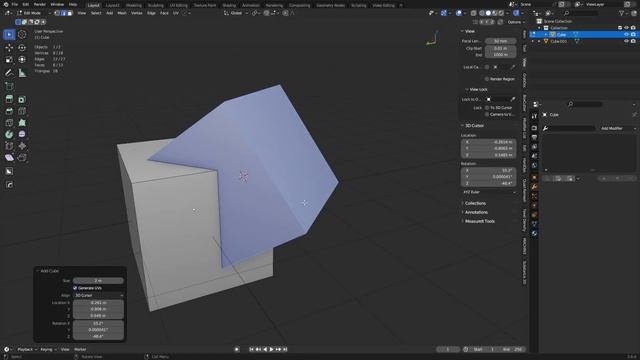Collapse the 3D Cursor panel

[x=474, y=126]
